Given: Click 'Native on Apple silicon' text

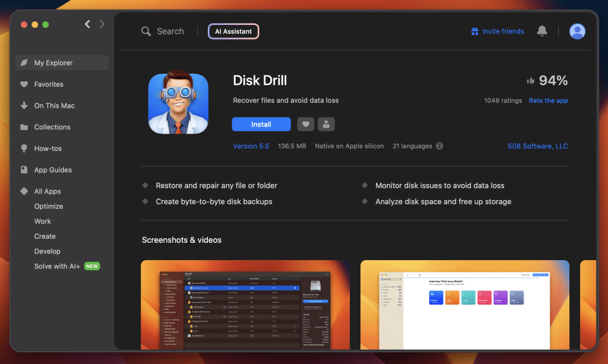Looking at the screenshot, I should click(349, 146).
